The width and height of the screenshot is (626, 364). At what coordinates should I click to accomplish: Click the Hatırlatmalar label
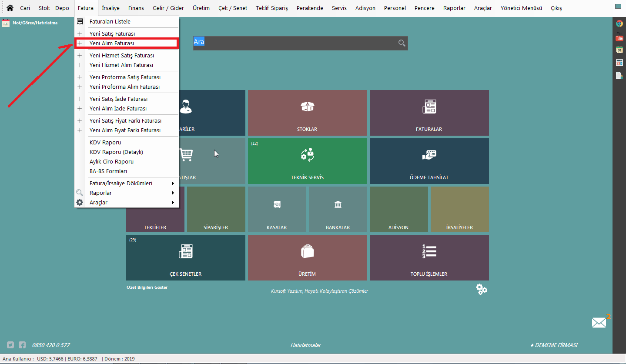coord(305,345)
